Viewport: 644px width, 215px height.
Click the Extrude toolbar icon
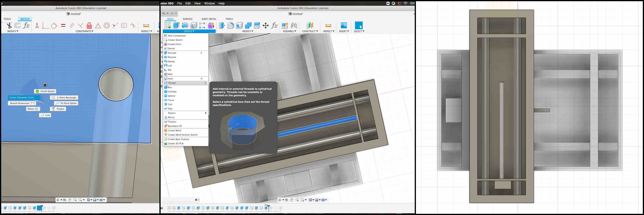176,25
